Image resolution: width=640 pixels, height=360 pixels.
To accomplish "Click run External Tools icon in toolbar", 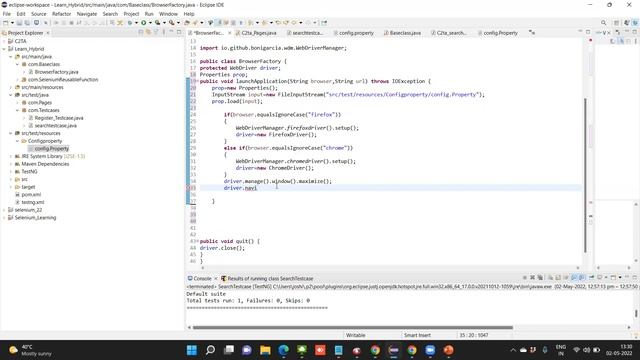I will point(171,23).
